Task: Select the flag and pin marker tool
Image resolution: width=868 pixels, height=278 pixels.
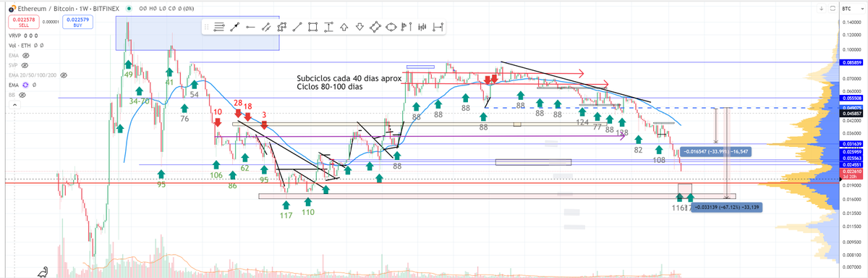Action: [x=407, y=28]
